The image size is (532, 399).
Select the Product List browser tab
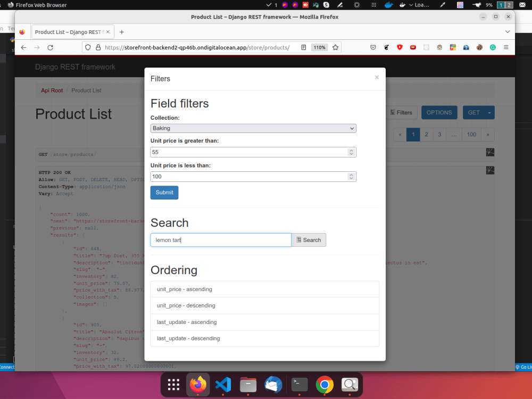(x=72, y=32)
